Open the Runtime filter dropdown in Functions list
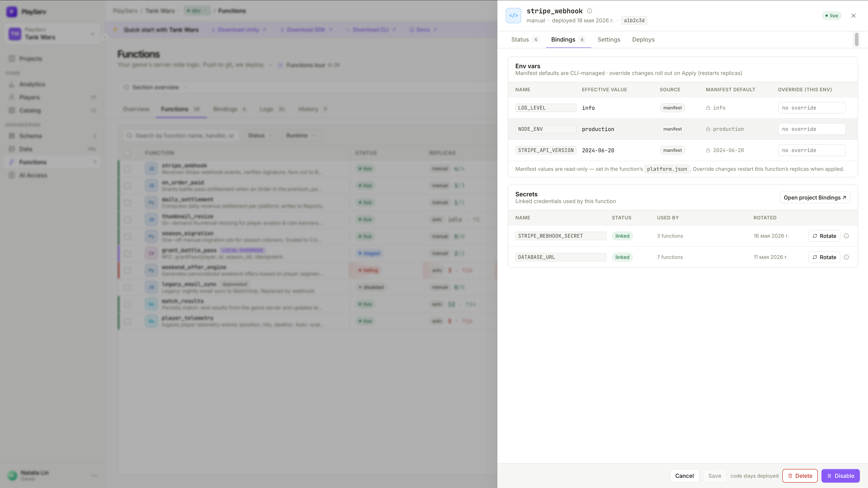This screenshot has height=488, width=868. click(x=301, y=135)
